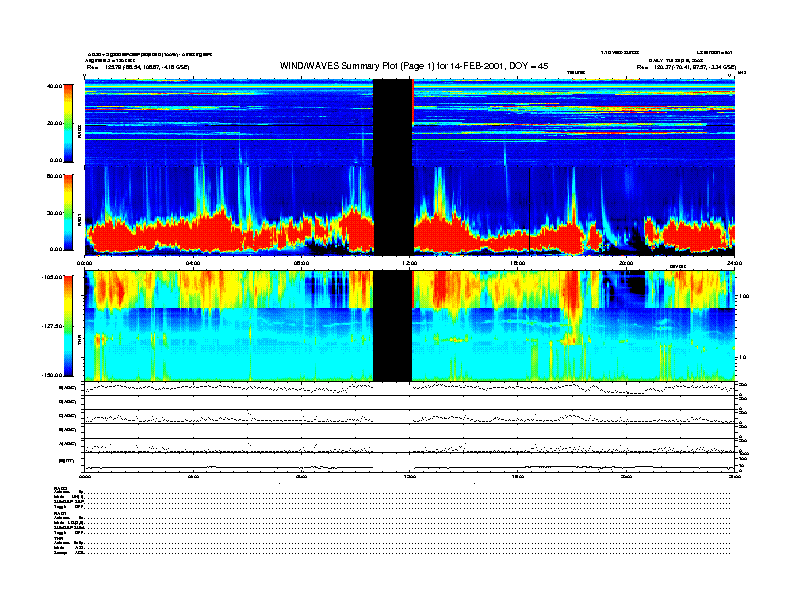
Task: Click the 12:00 label on the bottom time axis
Action: pyautogui.click(x=410, y=476)
